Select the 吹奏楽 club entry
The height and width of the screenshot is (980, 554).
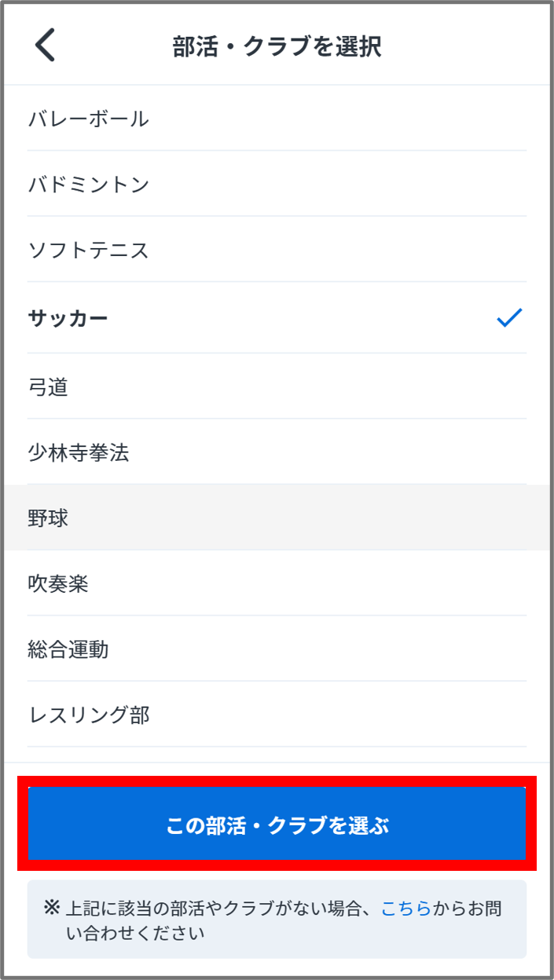(x=58, y=584)
